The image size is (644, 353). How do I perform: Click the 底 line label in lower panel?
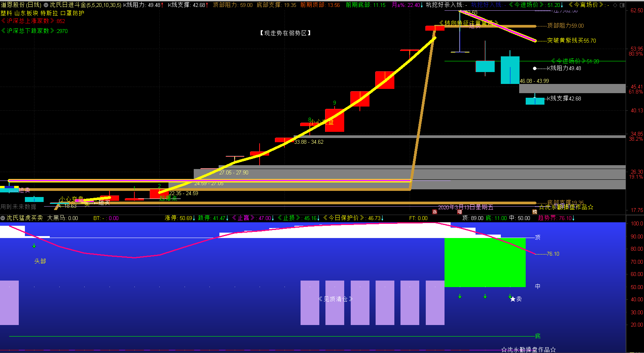click(x=538, y=336)
